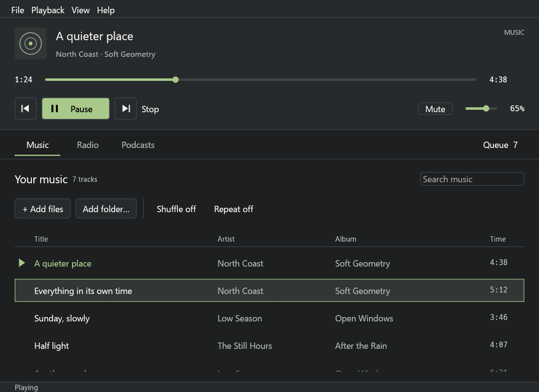Click the track seek progress bar
This screenshot has width=539, height=392.
[x=261, y=79]
